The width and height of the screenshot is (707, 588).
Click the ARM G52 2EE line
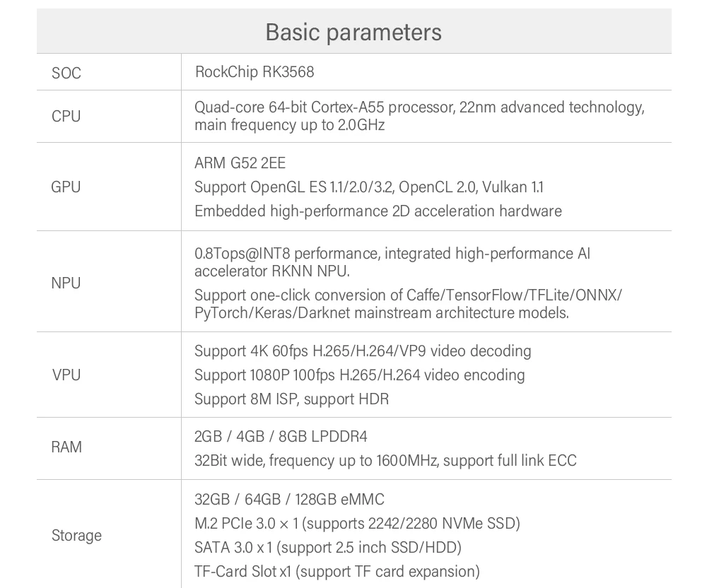(x=240, y=163)
